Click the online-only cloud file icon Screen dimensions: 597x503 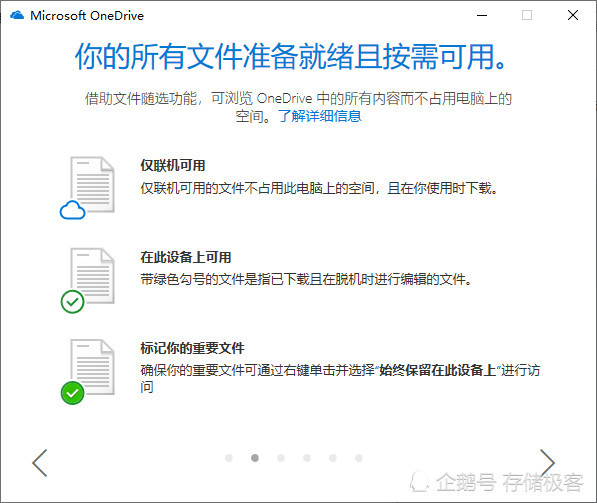point(87,188)
